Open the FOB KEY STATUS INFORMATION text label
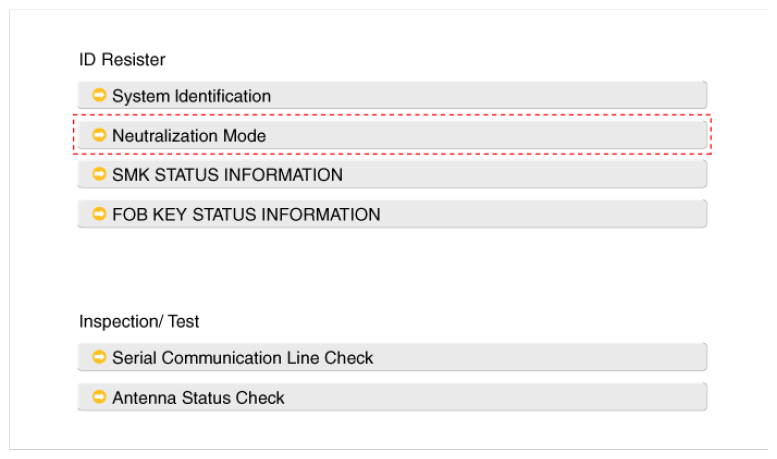Viewport: 777px width, 459px height. [x=246, y=214]
